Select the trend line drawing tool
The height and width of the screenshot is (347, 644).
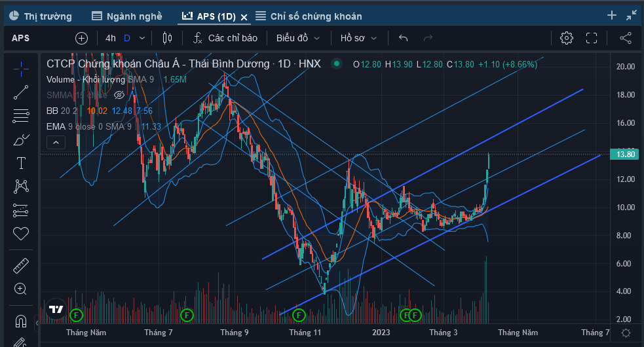21,92
